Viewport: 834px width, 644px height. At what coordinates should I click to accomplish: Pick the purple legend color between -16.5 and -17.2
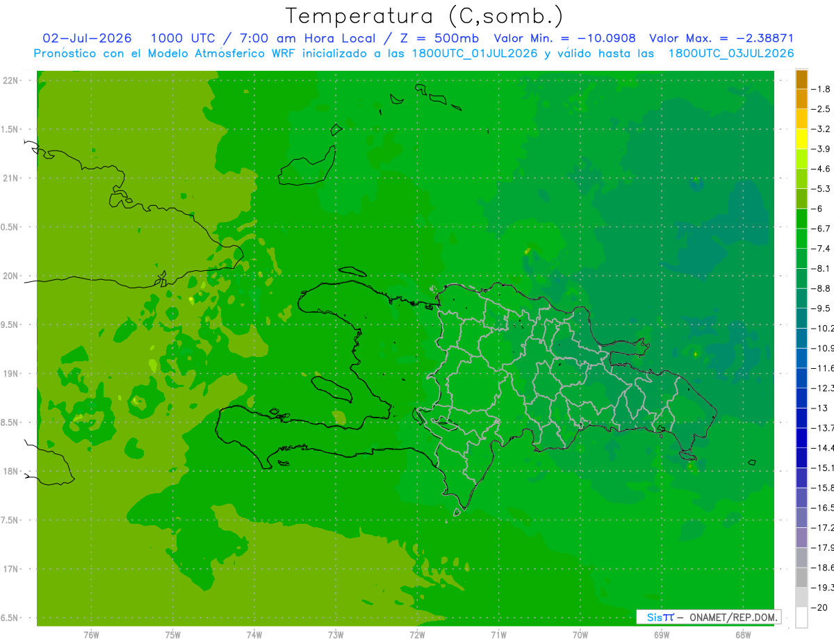801,518
